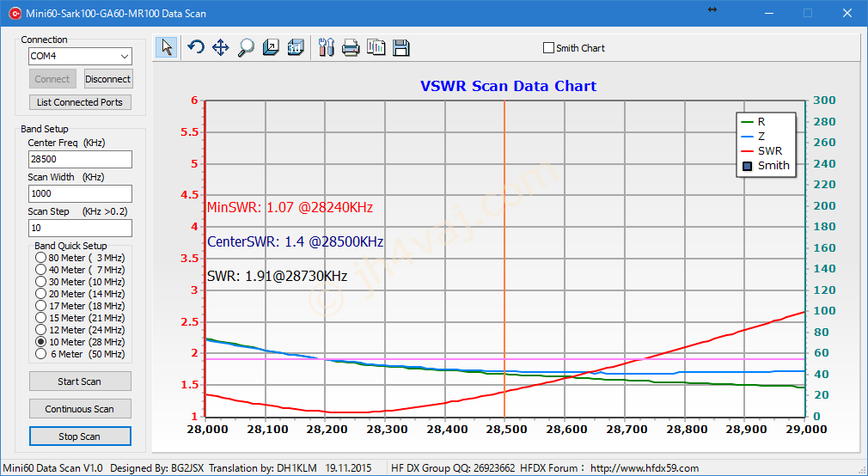
Task: Click the Z legend entry
Action: pyautogui.click(x=754, y=136)
